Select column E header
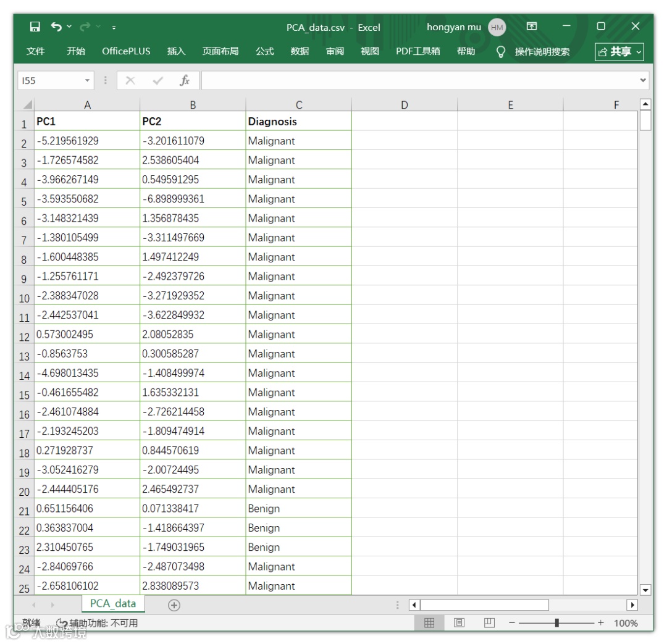The width and height of the screenshot is (667, 644). pyautogui.click(x=511, y=104)
